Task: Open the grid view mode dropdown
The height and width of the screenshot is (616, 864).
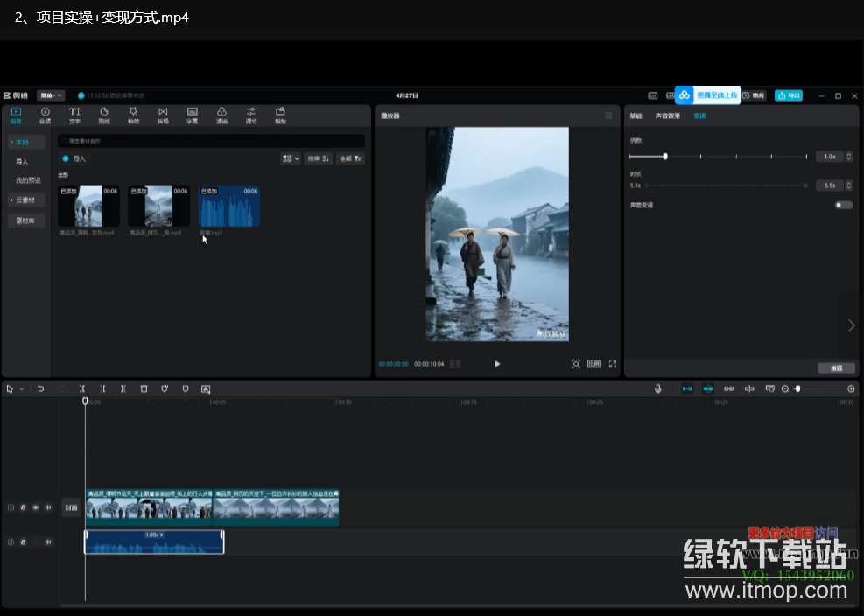Action: 291,158
